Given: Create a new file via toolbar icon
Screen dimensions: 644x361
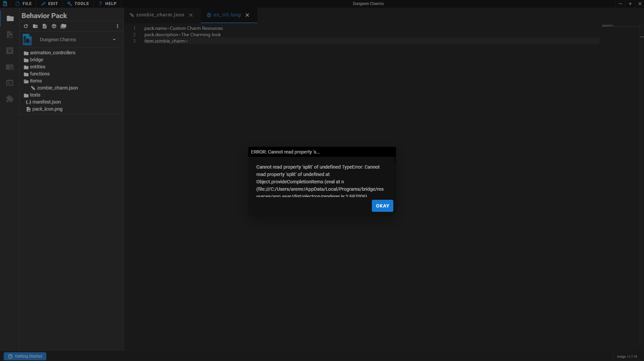Looking at the screenshot, I should 44,26.
